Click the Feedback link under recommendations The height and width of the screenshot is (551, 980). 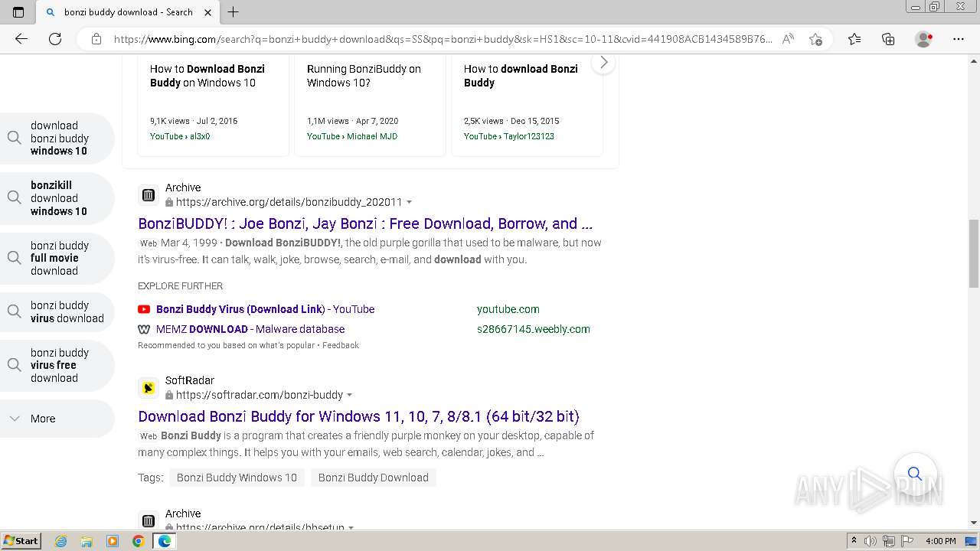[340, 345]
